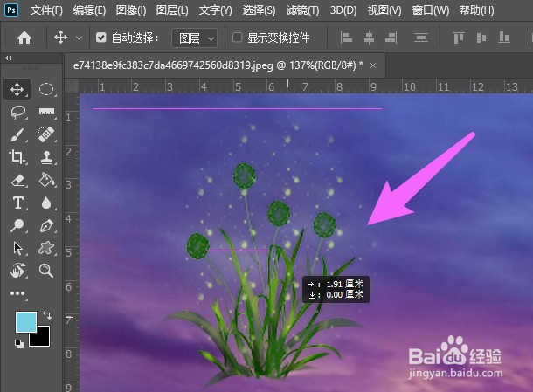Align top edges
This screenshot has height=392, width=533.
tap(459, 38)
